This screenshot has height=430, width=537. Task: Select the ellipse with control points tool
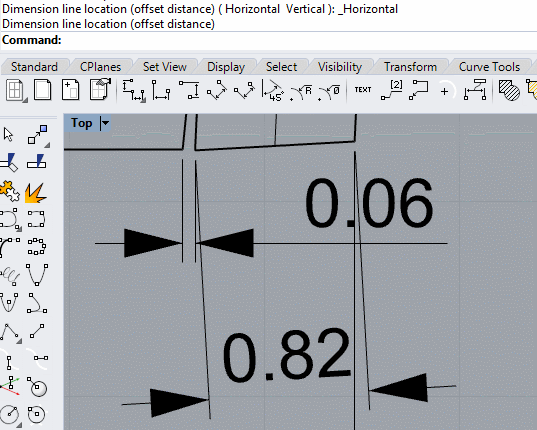click(36, 246)
